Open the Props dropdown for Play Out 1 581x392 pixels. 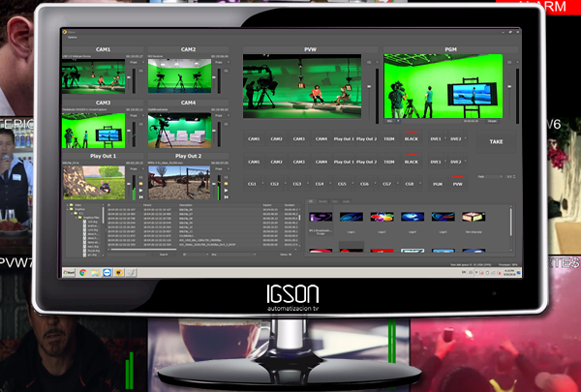(x=136, y=169)
